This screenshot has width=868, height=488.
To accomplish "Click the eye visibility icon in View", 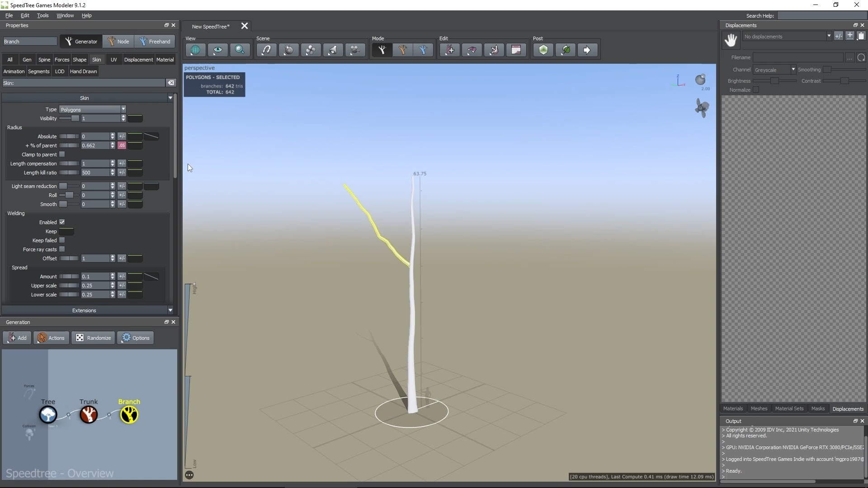I will pos(217,50).
